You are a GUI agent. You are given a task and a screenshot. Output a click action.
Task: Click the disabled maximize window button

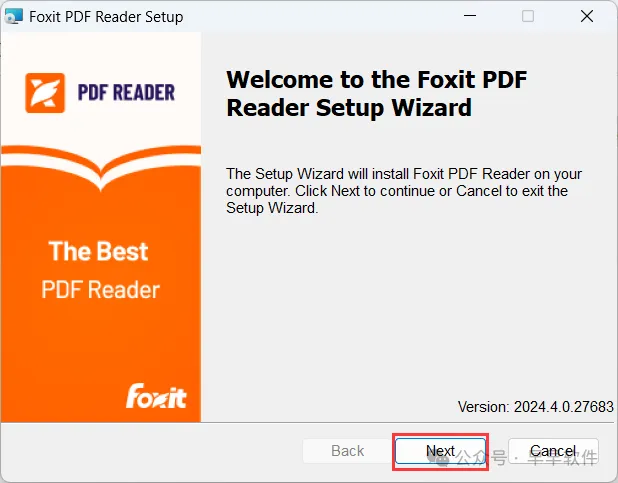[528, 16]
